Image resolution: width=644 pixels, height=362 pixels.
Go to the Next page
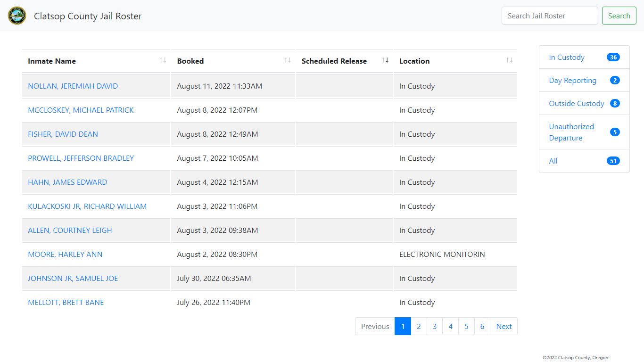[504, 326]
